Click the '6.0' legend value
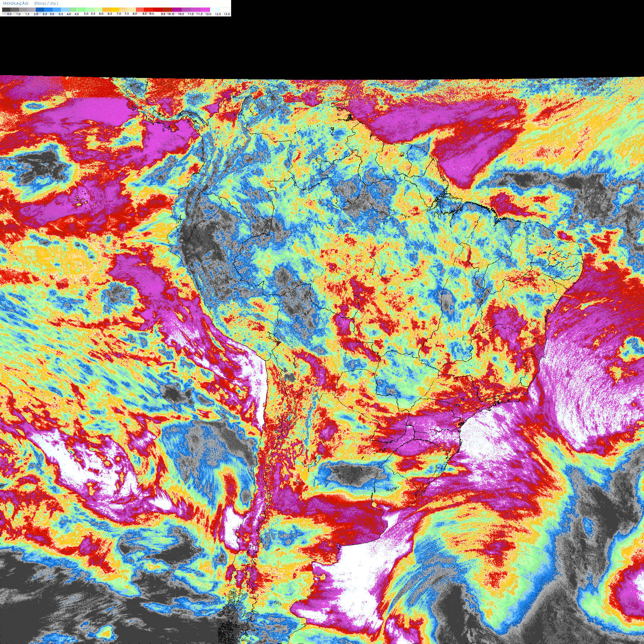Screen dimensions: 644x644 101,14
